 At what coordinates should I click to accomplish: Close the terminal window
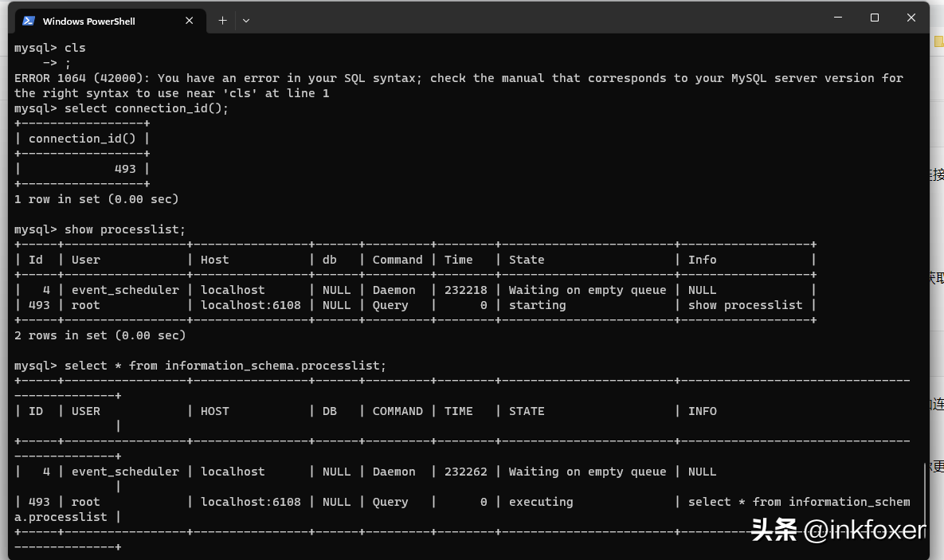pos(911,18)
